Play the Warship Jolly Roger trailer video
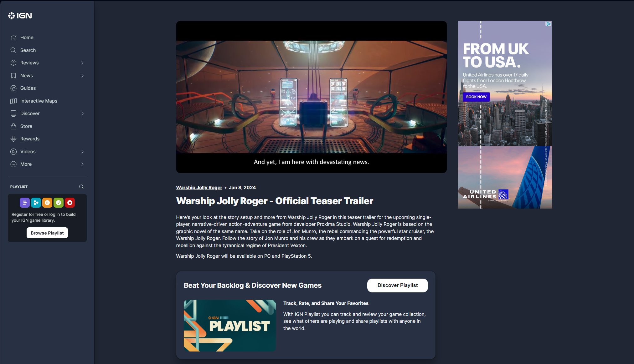This screenshot has height=364, width=634. point(312,97)
